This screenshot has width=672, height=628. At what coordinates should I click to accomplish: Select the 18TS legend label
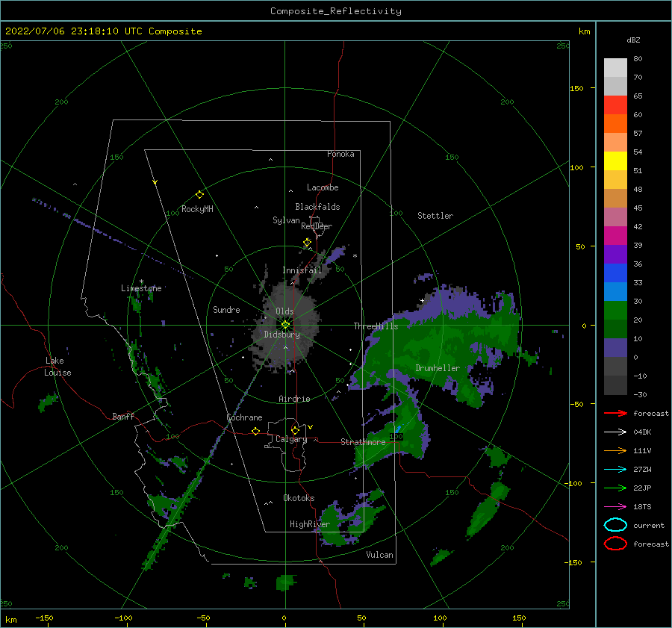click(642, 507)
